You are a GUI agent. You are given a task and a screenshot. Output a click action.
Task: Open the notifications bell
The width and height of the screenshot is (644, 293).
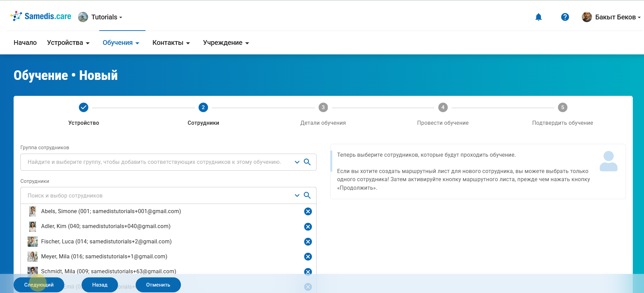tap(538, 17)
